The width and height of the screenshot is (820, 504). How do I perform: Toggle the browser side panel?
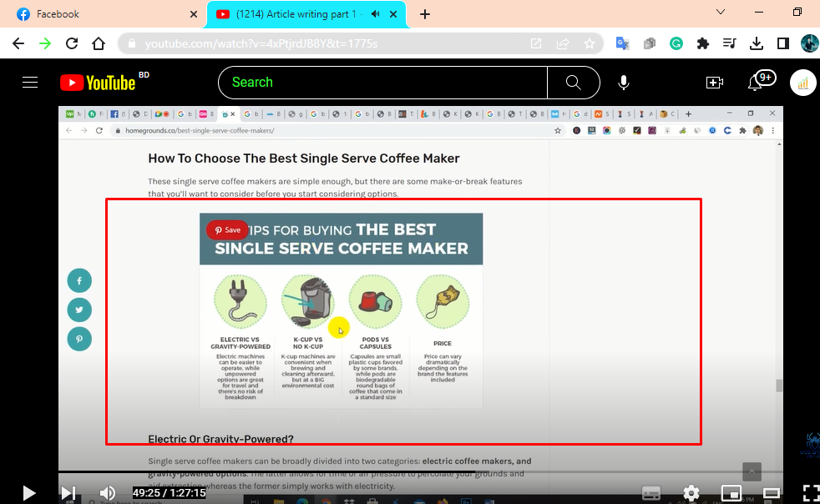(x=783, y=44)
